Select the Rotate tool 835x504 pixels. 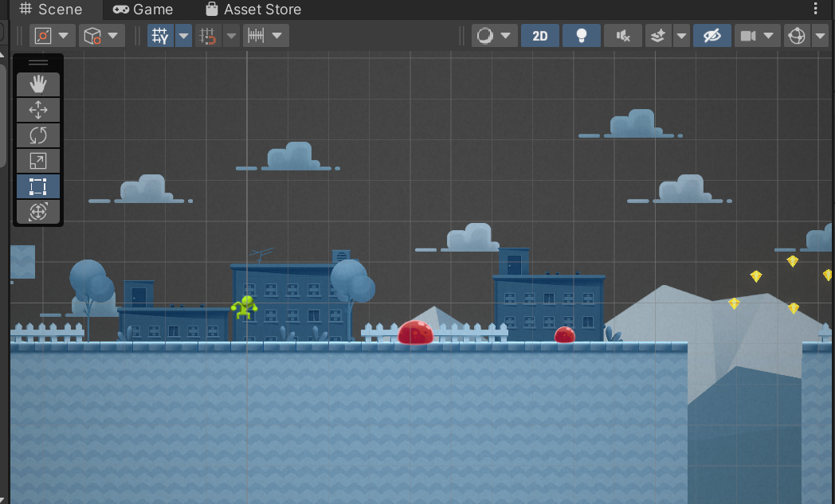(37, 135)
